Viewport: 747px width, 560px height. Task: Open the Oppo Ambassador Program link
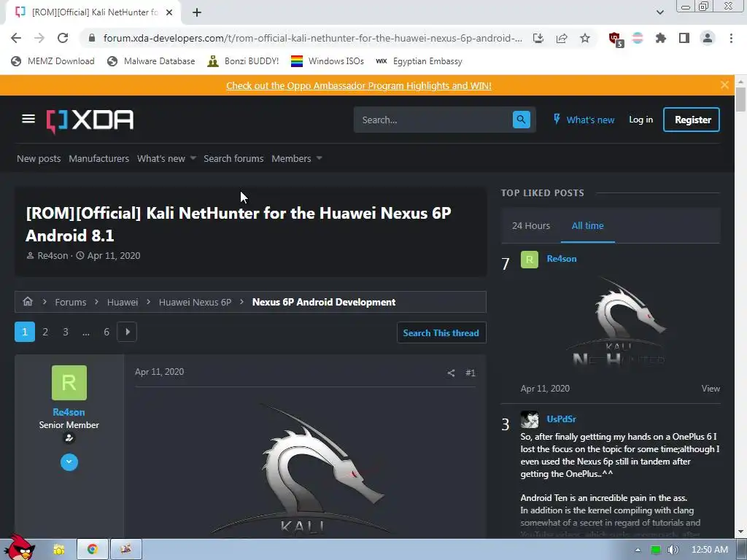click(359, 86)
